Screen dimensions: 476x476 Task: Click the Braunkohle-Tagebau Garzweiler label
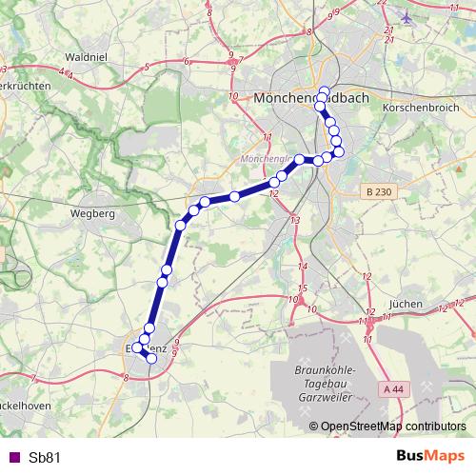click(x=326, y=384)
